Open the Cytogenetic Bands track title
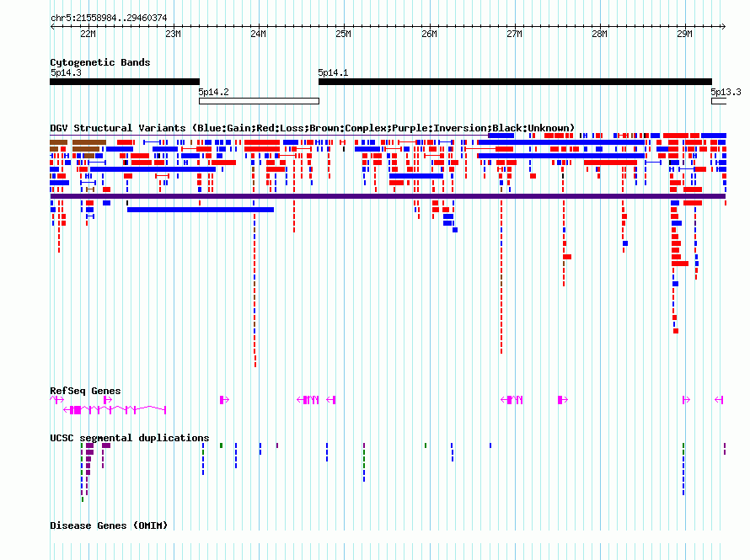The height and width of the screenshot is (560, 750). 100,62
